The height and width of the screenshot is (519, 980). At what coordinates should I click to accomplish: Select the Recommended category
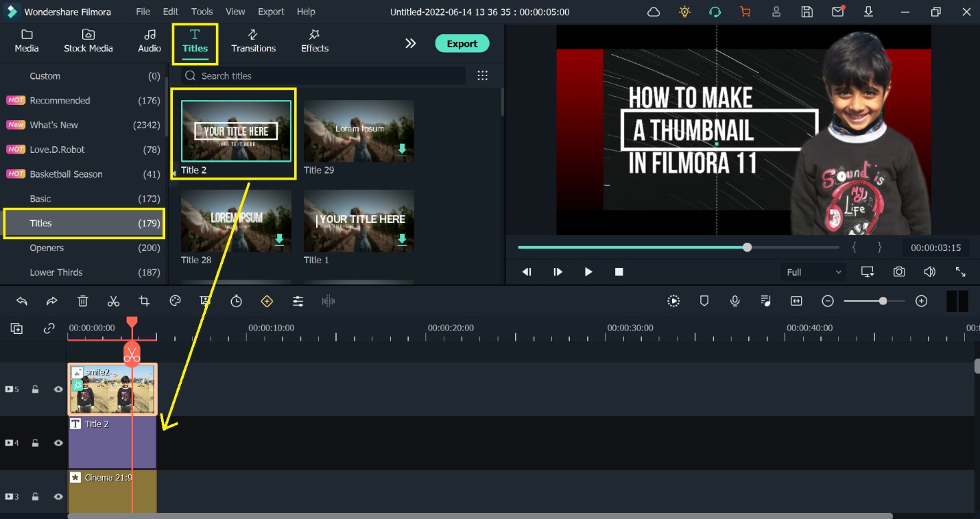click(x=82, y=100)
